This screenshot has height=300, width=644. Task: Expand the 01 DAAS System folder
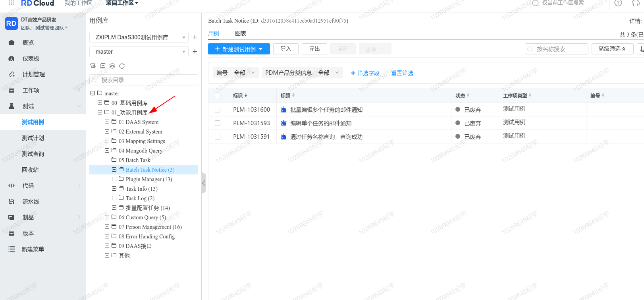(107, 122)
